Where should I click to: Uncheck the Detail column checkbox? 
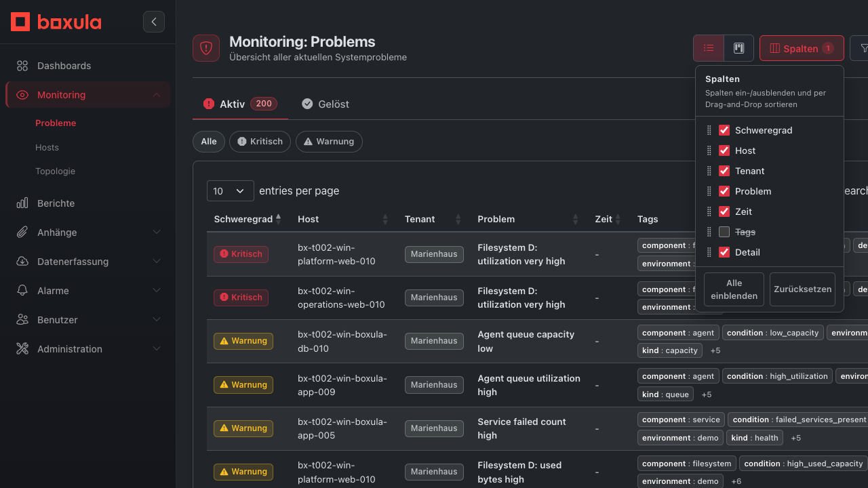724,252
